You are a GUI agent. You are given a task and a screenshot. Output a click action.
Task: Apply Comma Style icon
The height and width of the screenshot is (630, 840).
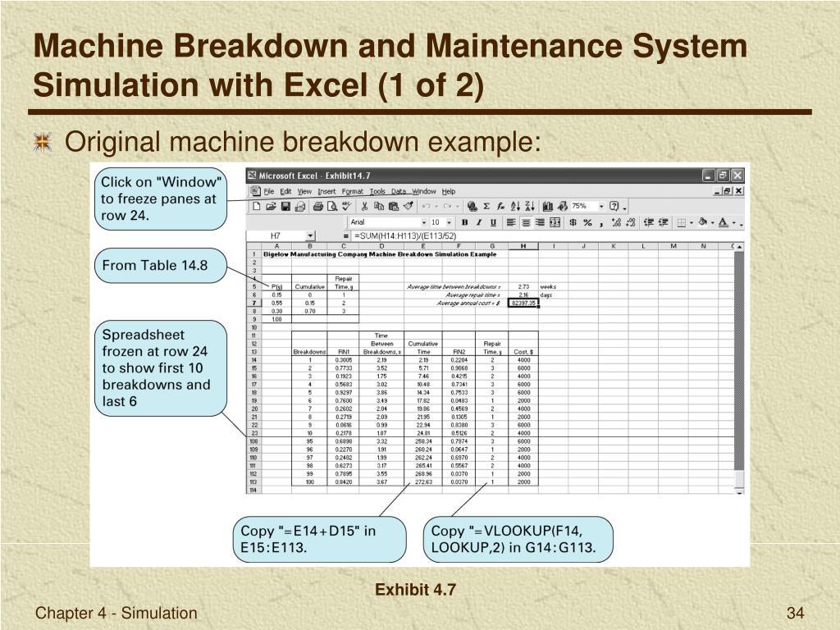pyautogui.click(x=601, y=223)
